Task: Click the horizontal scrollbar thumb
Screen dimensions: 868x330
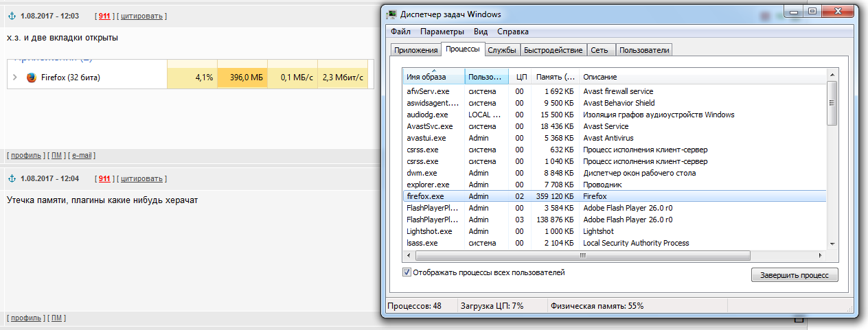Action: (x=582, y=255)
